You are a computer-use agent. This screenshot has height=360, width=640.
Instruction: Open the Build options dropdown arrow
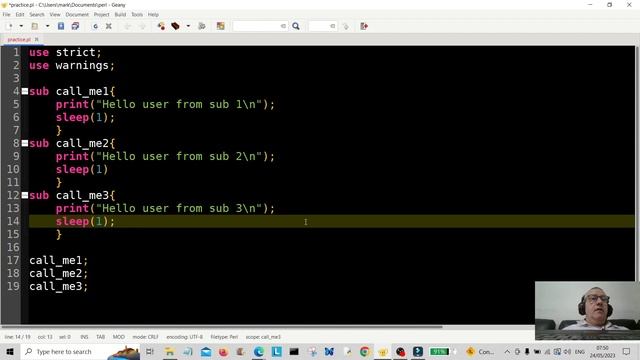point(188,26)
